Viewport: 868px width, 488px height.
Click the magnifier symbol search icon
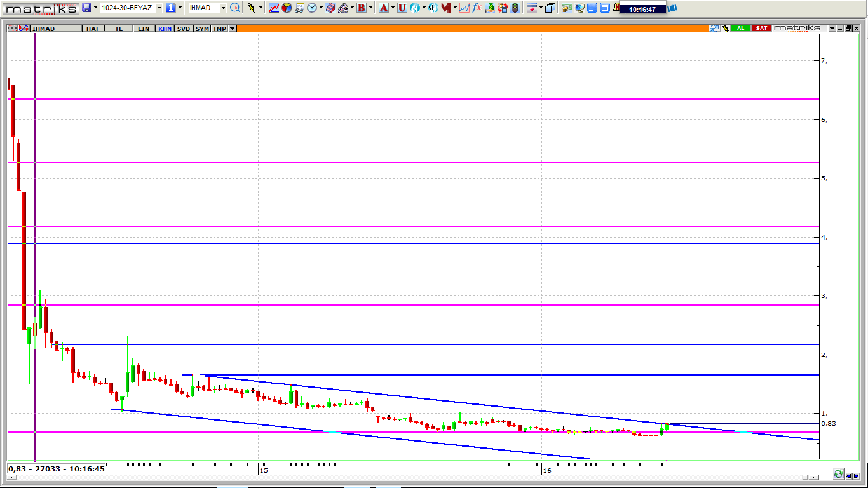(234, 8)
